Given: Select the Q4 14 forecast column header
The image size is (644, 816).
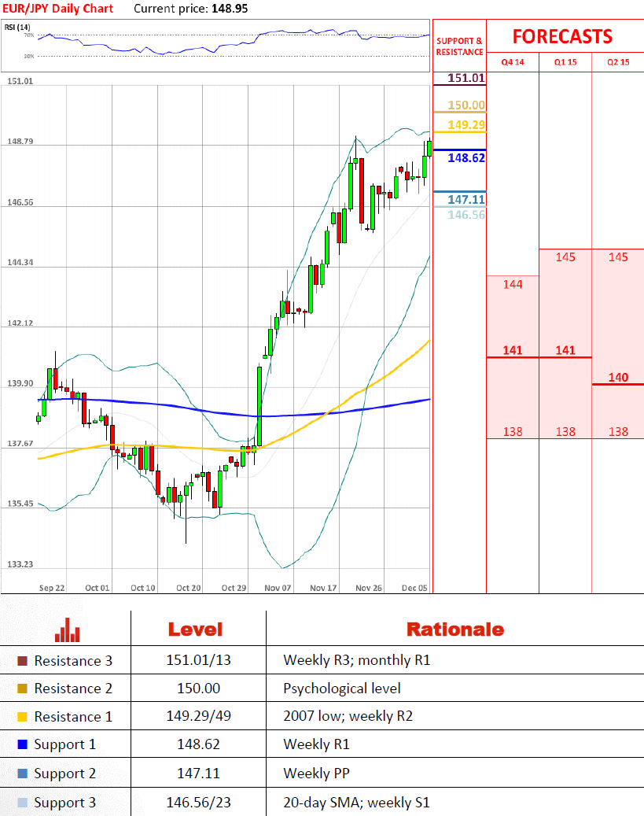Looking at the screenshot, I should click(x=513, y=62).
